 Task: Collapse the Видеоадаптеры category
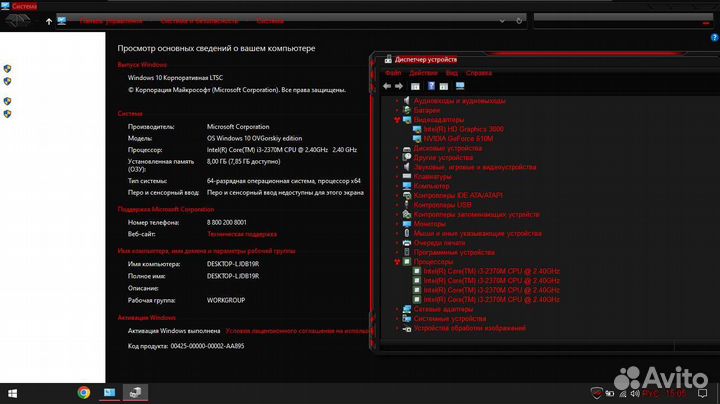(396, 120)
